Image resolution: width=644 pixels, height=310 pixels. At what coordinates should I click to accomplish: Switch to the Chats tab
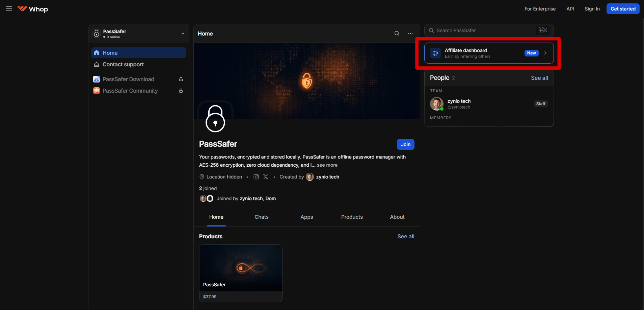click(x=261, y=217)
